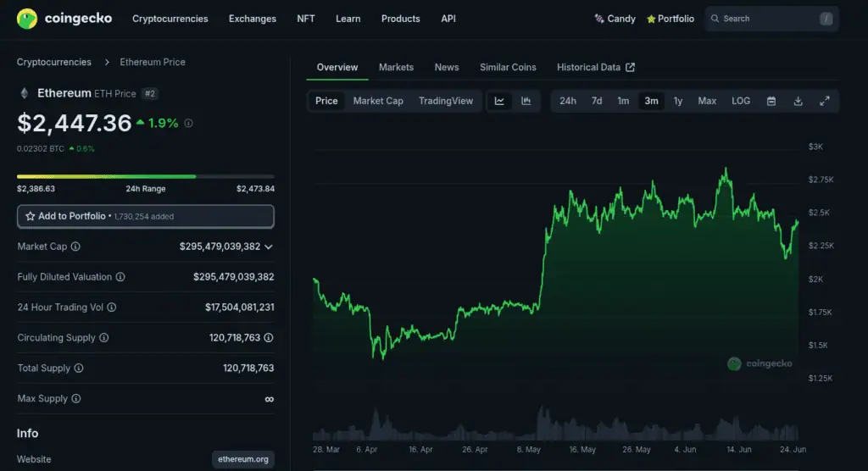
Task: Select the TradingView chart toggle
Action: [x=446, y=101]
